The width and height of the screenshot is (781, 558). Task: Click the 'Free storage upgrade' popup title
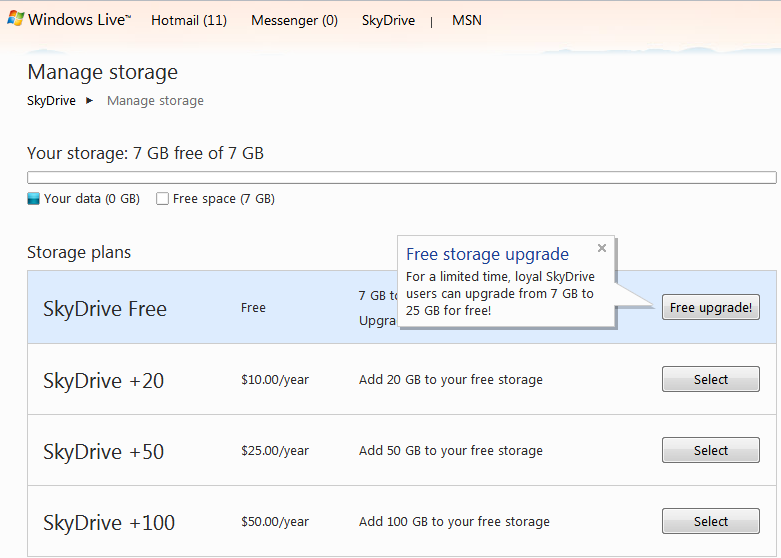(x=487, y=254)
